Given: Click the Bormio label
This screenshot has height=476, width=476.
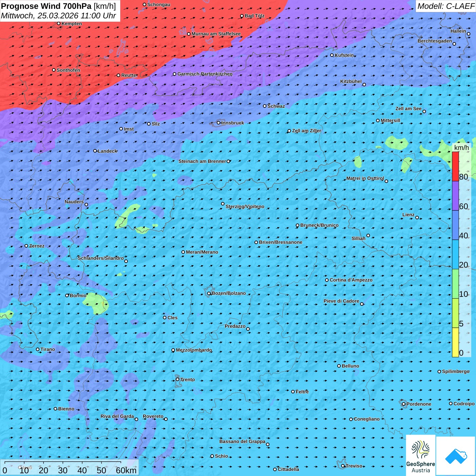Looking at the screenshot, I should pyautogui.click(x=78, y=295).
